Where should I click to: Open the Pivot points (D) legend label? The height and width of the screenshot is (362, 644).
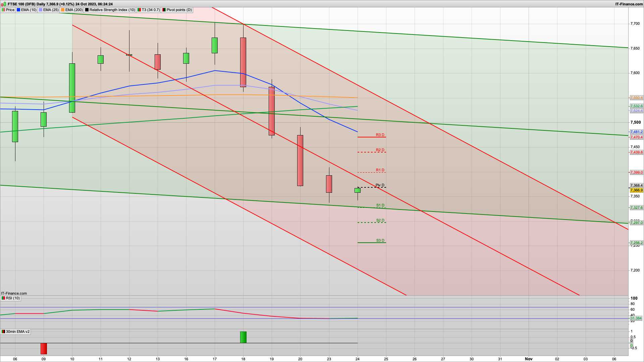click(x=179, y=10)
